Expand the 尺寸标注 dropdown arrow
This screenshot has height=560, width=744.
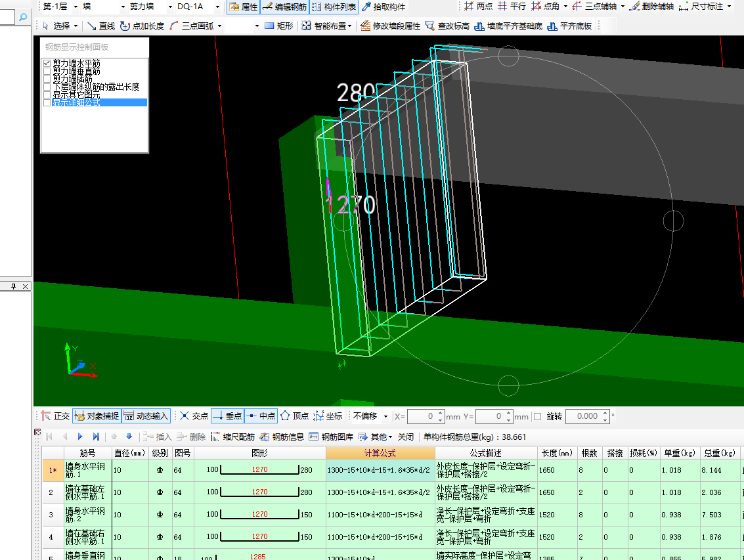tap(729, 7)
